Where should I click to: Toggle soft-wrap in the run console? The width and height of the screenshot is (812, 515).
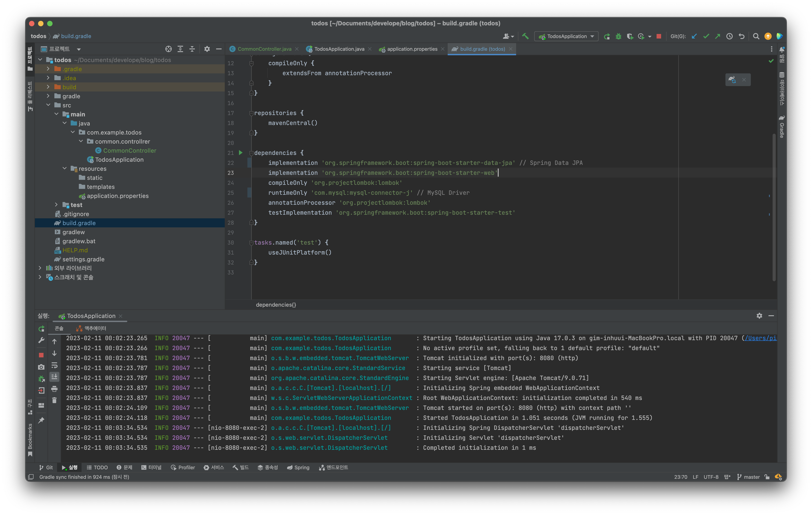pyautogui.click(x=54, y=365)
